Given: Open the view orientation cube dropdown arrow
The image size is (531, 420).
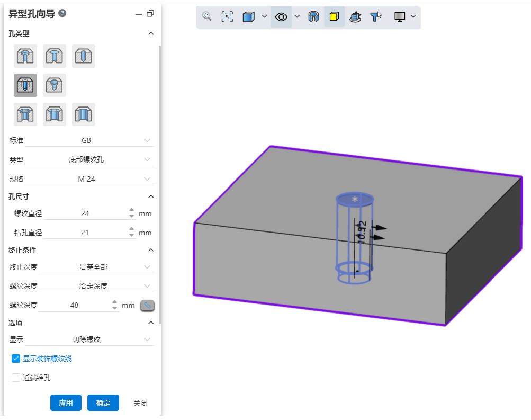Looking at the screenshot, I should tap(264, 16).
